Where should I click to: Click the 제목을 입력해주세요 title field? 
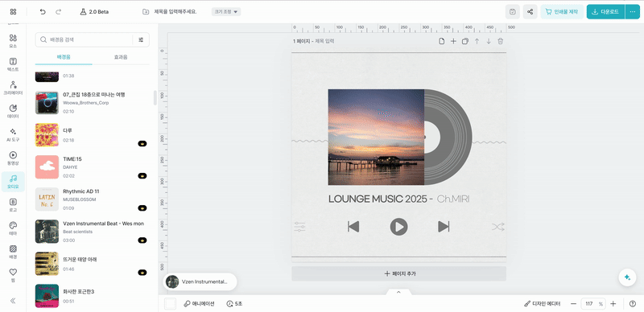coord(175,11)
